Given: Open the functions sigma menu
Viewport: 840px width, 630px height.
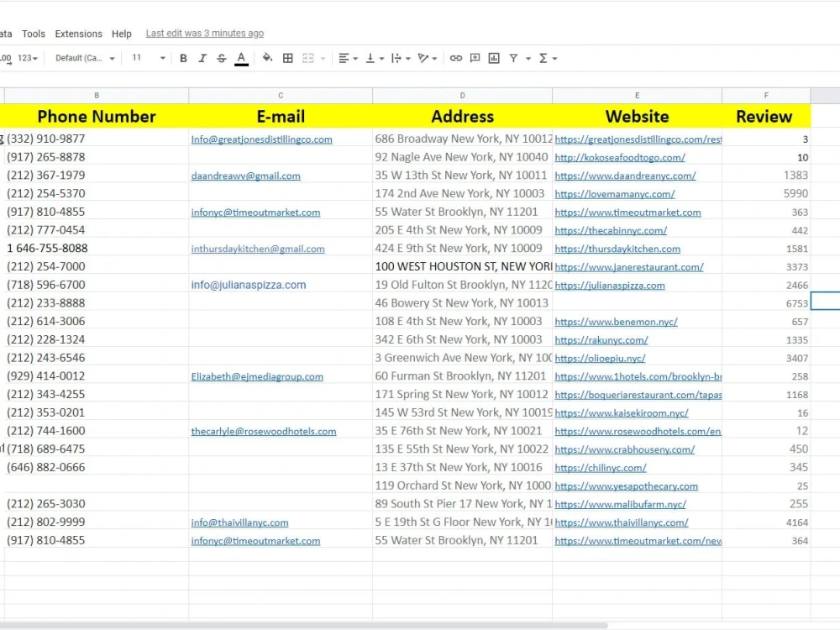Looking at the screenshot, I should [548, 59].
